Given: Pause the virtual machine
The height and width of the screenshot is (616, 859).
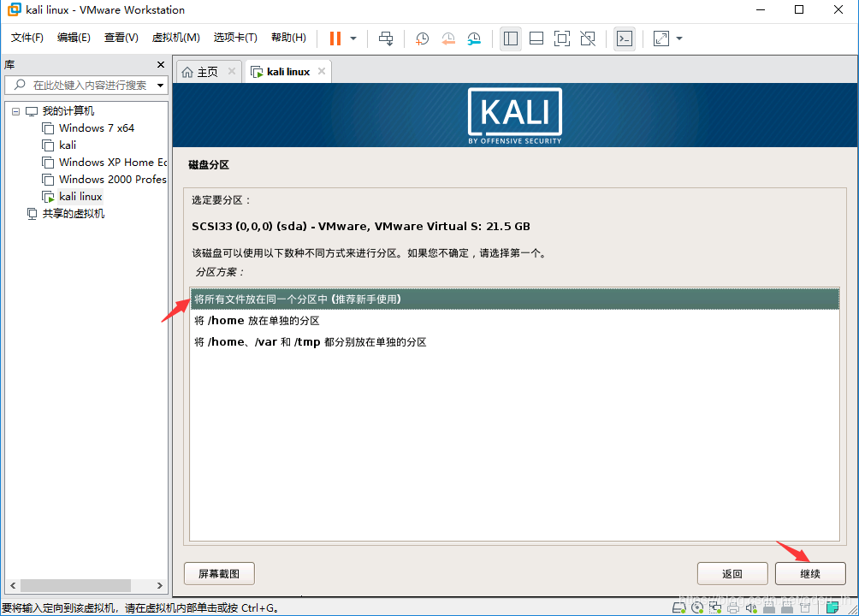Looking at the screenshot, I should [335, 38].
